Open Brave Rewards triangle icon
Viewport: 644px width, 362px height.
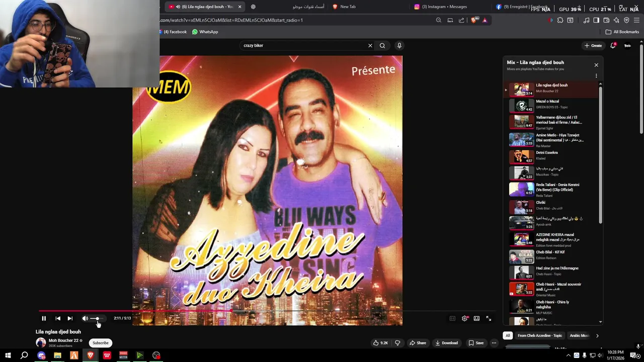pyautogui.click(x=485, y=20)
